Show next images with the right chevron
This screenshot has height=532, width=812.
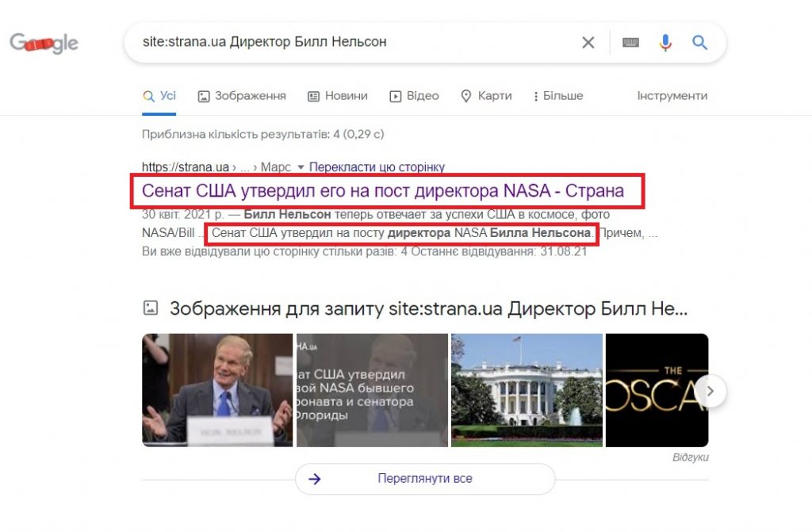point(710,391)
